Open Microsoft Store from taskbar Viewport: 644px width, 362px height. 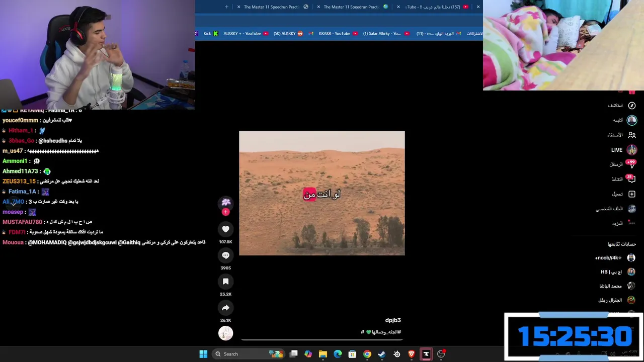click(x=352, y=354)
